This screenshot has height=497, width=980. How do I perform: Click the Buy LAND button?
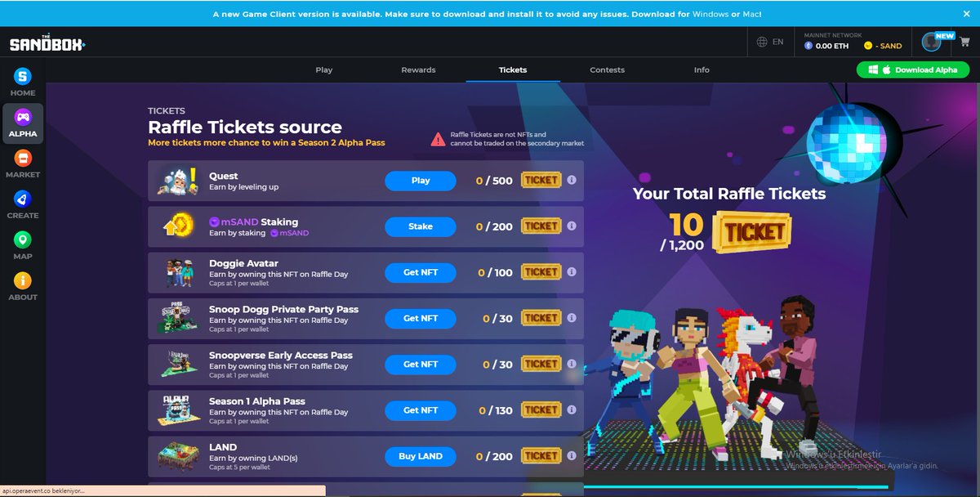(x=421, y=456)
